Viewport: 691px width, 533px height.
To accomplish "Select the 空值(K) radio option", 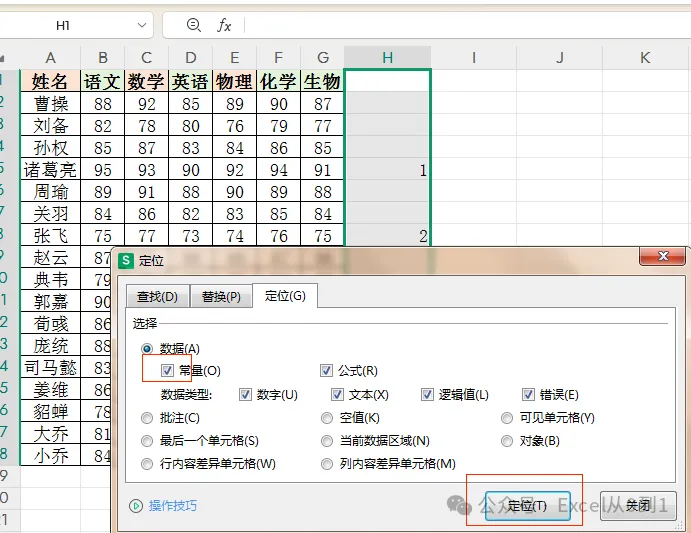I will 327,417.
